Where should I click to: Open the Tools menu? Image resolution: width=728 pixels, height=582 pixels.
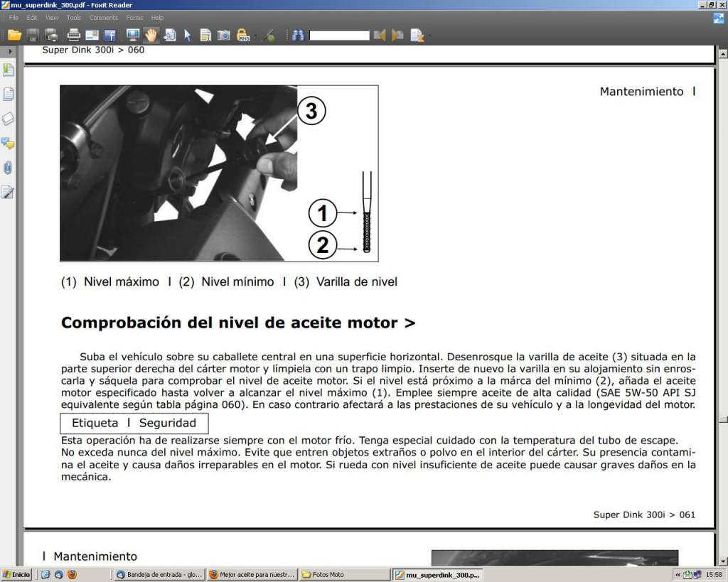(x=74, y=18)
